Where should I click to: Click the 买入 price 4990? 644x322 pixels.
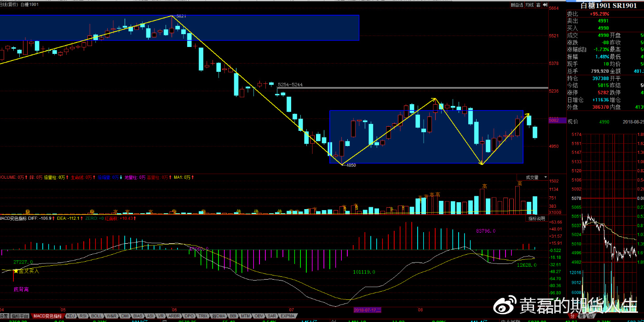point(603,28)
